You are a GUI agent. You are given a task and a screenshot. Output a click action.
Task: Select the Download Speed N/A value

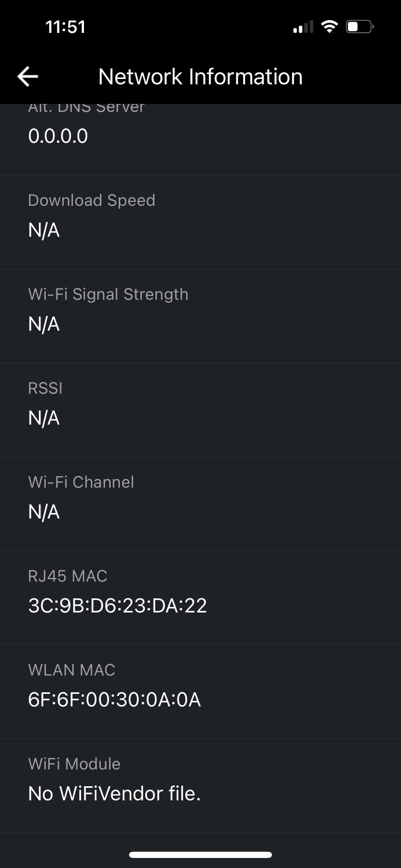click(44, 230)
